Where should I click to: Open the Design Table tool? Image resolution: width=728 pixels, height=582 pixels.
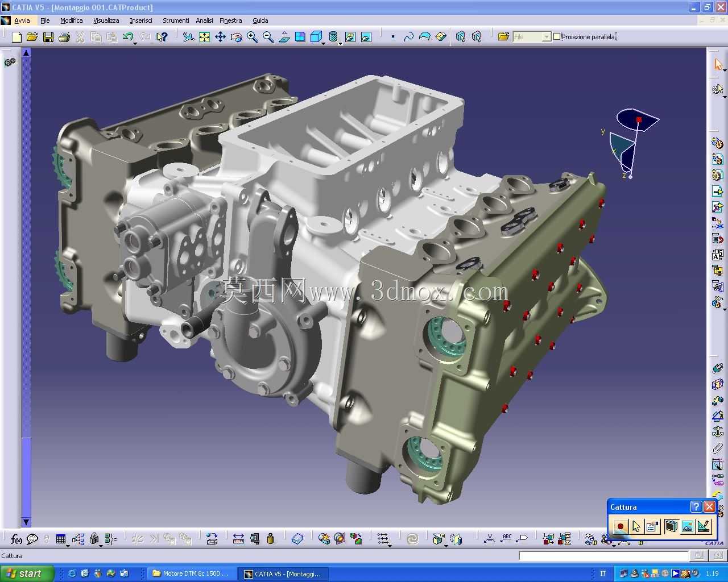pyautogui.click(x=60, y=539)
